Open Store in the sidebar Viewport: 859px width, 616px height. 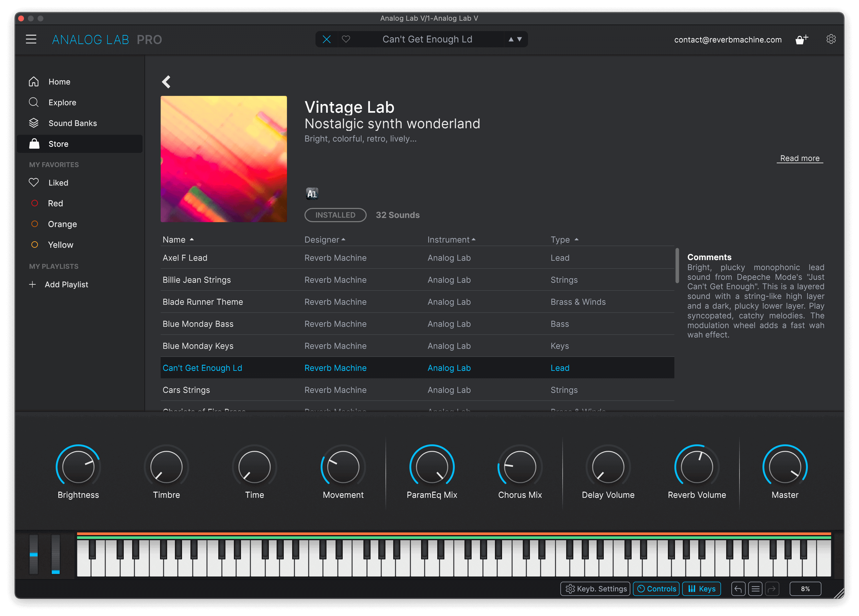tap(80, 144)
